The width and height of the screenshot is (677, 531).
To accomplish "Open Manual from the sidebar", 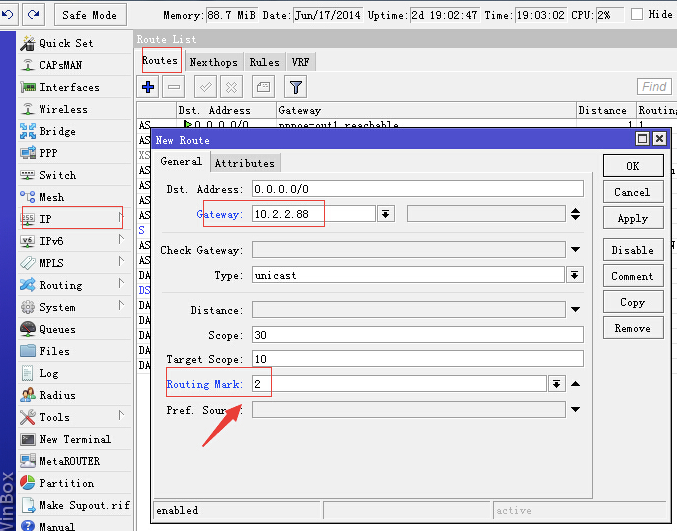I will tap(74, 526).
